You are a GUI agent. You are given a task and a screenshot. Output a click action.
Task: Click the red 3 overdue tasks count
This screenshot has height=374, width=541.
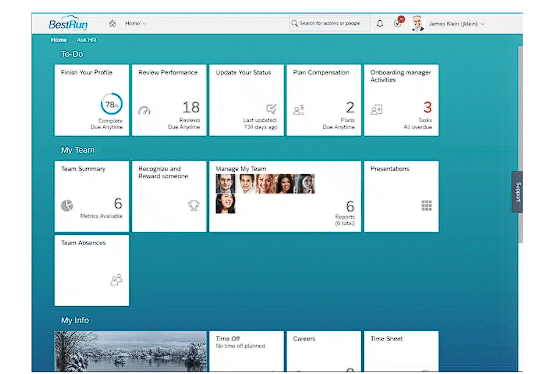427,107
